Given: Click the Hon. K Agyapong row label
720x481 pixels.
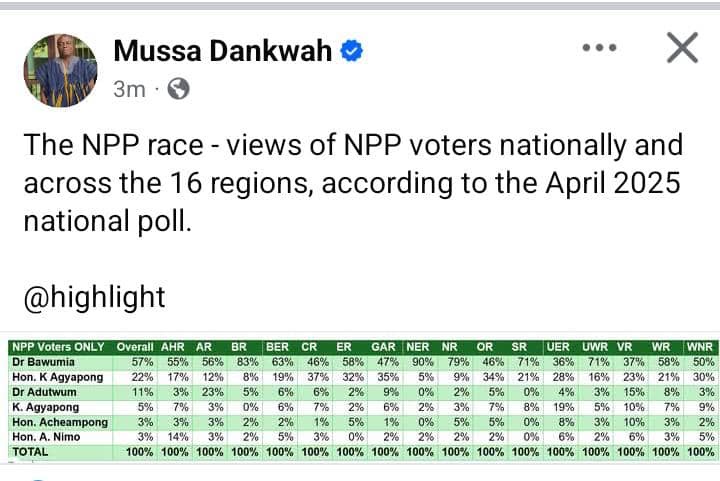Looking at the screenshot, I should pyautogui.click(x=58, y=377).
